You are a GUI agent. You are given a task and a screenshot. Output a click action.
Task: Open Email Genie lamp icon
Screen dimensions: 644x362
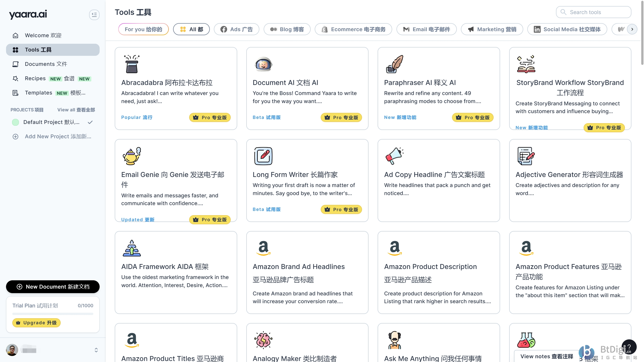click(x=132, y=156)
